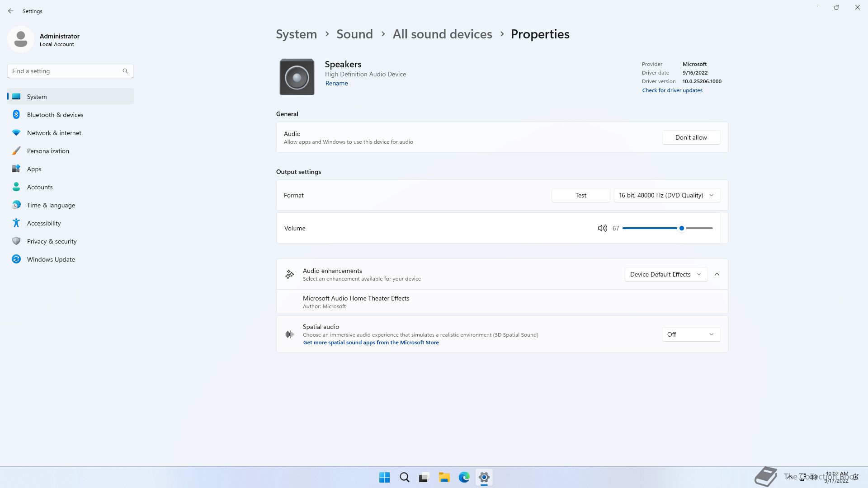868x488 pixels.
Task: Click the Network & internet wifi icon
Action: coord(16,133)
